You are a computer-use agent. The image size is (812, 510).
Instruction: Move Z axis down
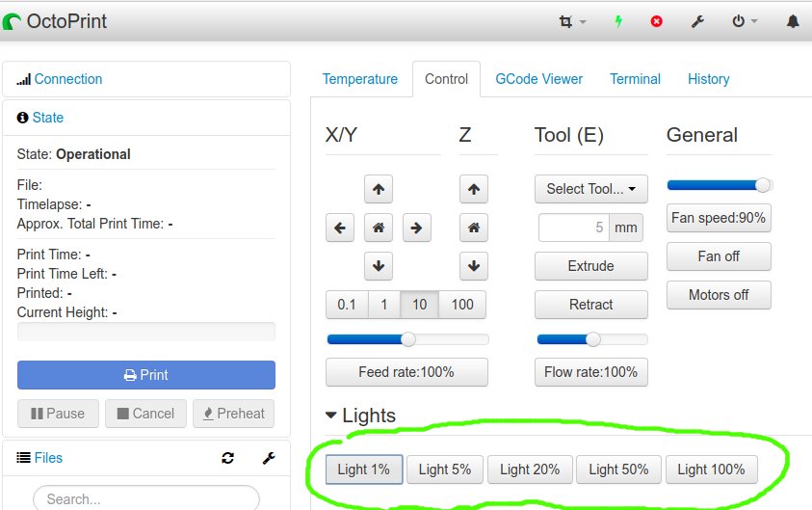[x=474, y=266]
